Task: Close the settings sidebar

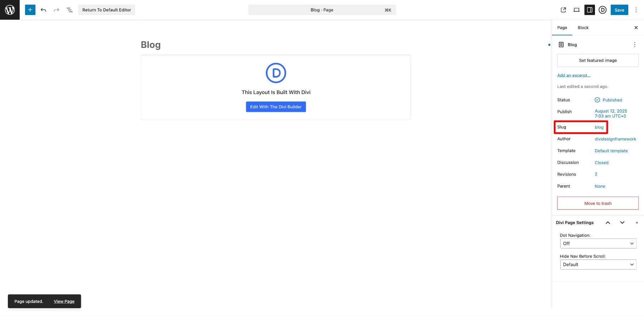Action: [x=636, y=28]
